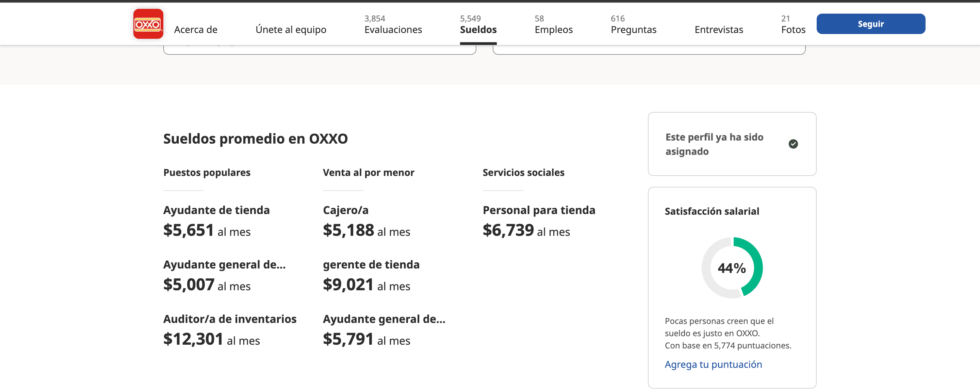Select the Sueldos tab
This screenshot has height=392, width=980.
[478, 24]
